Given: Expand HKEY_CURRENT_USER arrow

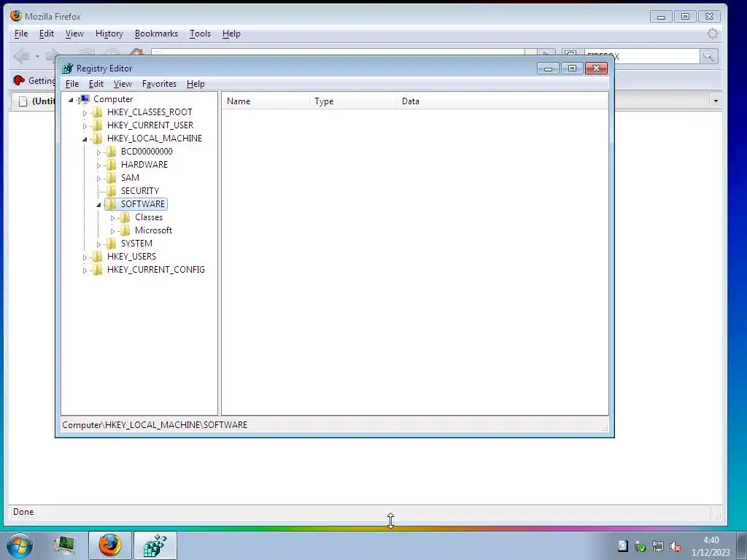Looking at the screenshot, I should [85, 125].
